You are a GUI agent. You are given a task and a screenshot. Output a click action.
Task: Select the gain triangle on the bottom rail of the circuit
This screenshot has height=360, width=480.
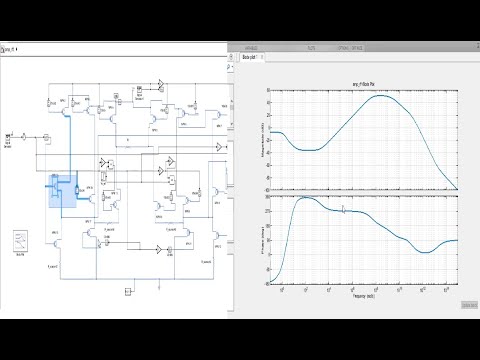(159, 249)
